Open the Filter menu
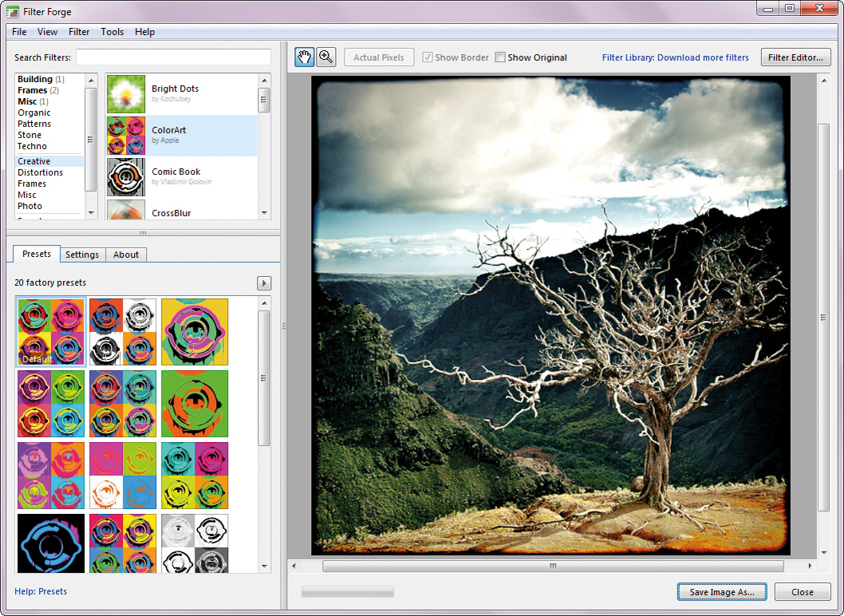The width and height of the screenshot is (844, 616). (79, 32)
